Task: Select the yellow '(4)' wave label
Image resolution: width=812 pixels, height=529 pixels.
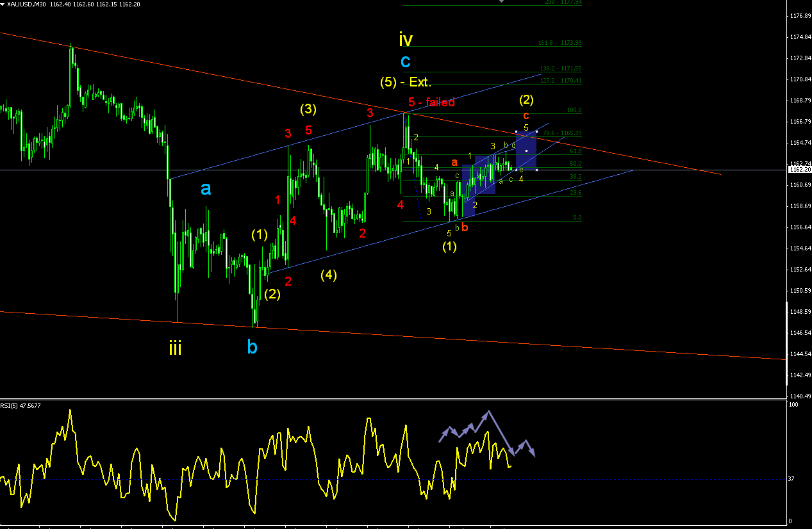Action: click(328, 275)
